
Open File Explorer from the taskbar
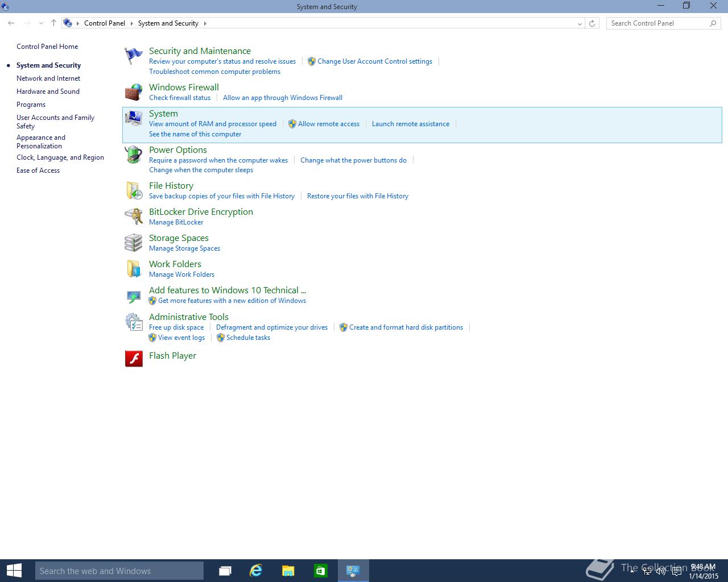point(288,571)
